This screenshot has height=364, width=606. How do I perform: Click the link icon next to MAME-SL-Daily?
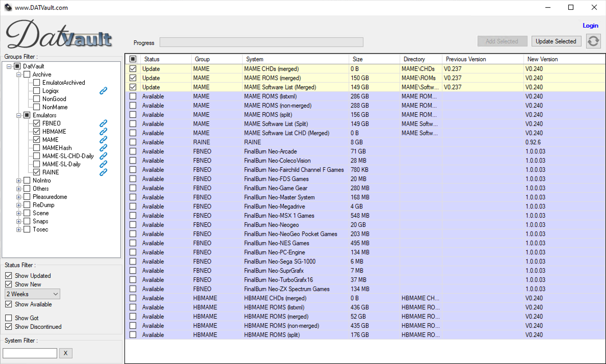click(103, 164)
